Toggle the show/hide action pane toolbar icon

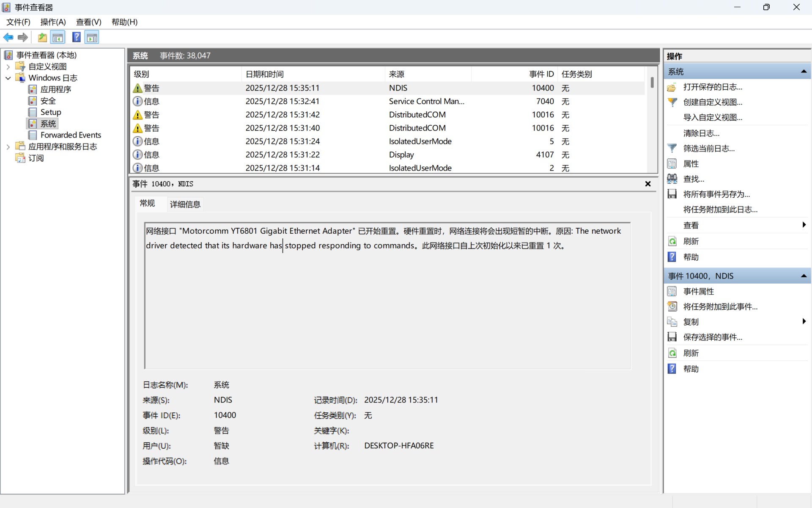92,37
